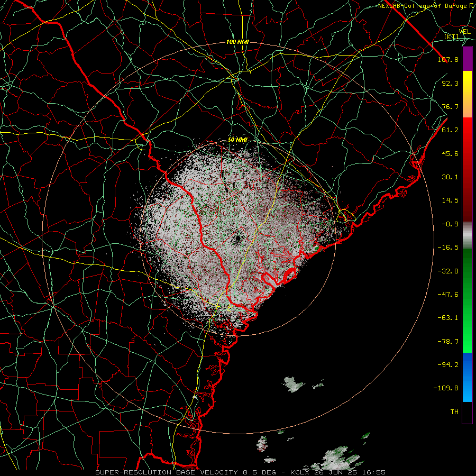The height and width of the screenshot is (476, 476).
Task: Click the 107.8 legend value
Action: coord(448,59)
